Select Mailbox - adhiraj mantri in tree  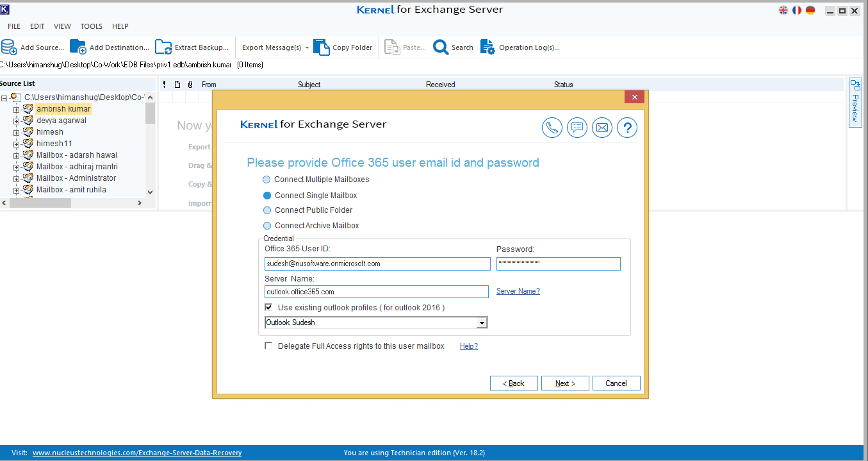coord(77,167)
